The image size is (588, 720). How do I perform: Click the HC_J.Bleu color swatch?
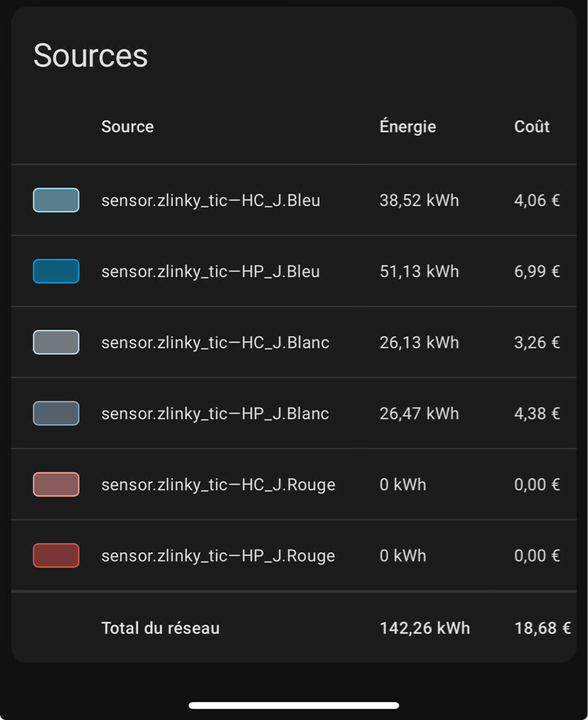[55, 199]
